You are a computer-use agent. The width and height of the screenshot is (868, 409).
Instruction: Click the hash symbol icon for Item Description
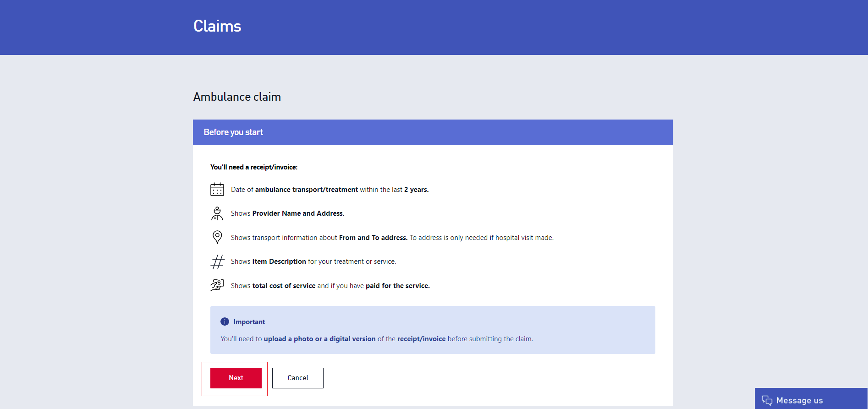[217, 262]
